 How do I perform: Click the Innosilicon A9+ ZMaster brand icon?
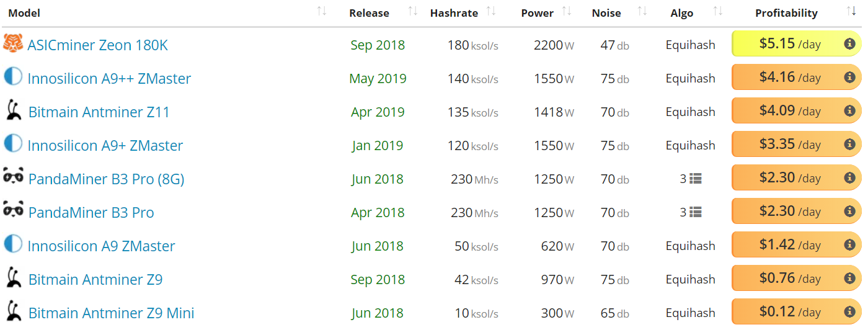pyautogui.click(x=13, y=144)
